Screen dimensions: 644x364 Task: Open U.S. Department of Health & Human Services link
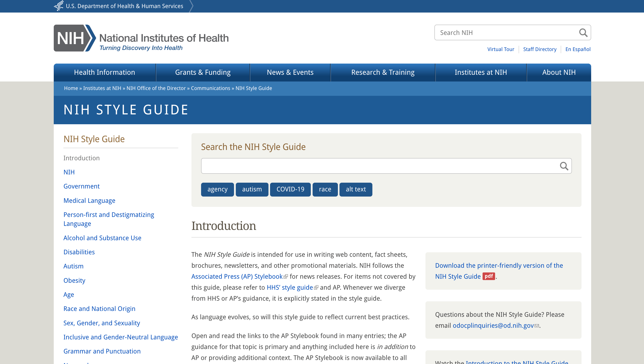click(x=124, y=6)
